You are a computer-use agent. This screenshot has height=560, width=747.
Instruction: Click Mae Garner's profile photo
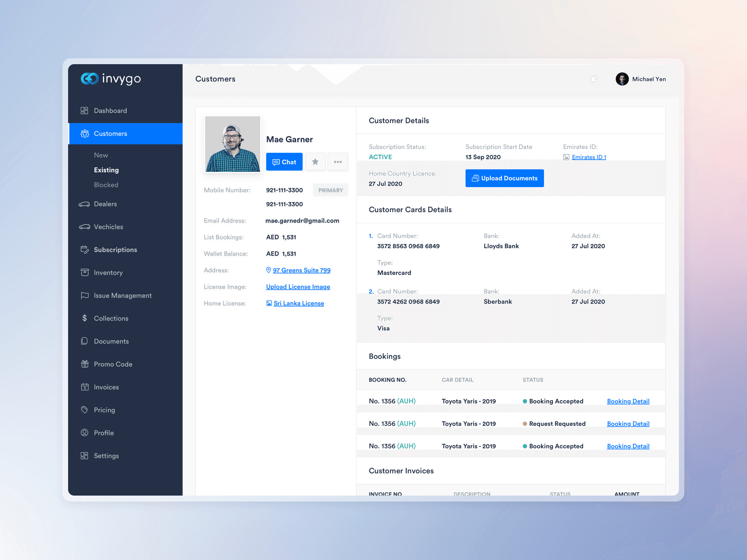pyautogui.click(x=232, y=144)
